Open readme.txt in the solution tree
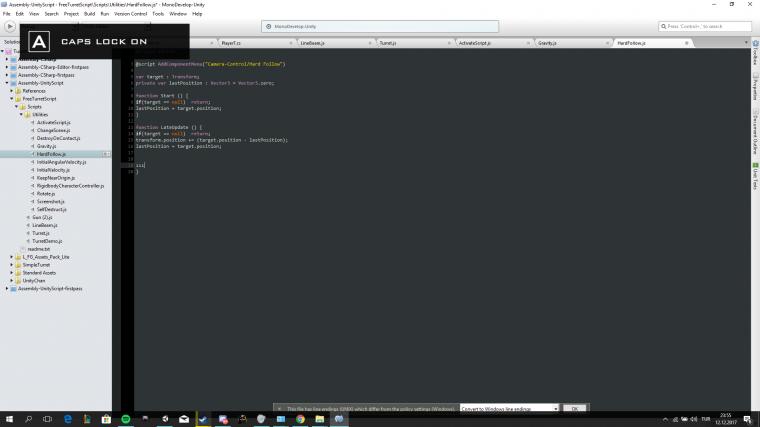 coord(39,249)
